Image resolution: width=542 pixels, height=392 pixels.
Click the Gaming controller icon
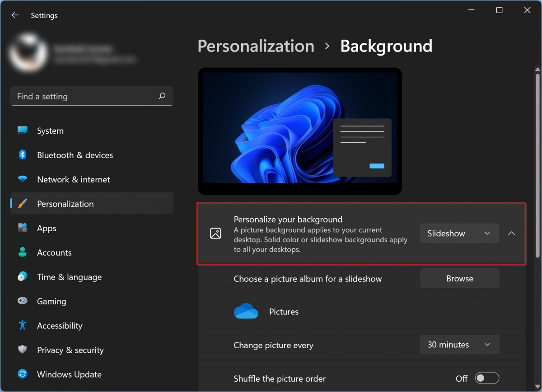click(23, 301)
